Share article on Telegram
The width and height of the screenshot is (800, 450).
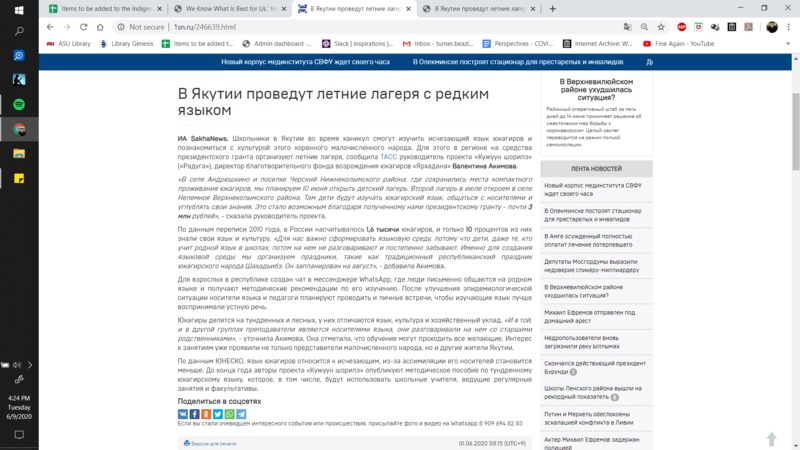(241, 414)
